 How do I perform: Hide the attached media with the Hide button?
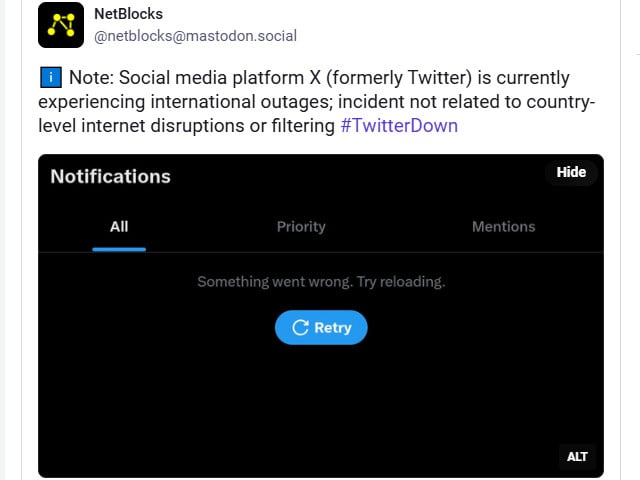571,172
